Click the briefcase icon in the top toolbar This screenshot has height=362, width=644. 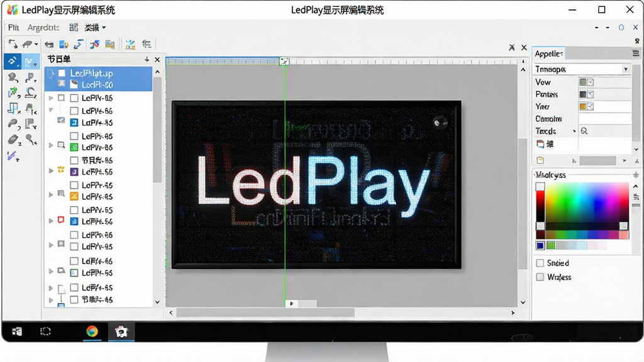point(49,44)
